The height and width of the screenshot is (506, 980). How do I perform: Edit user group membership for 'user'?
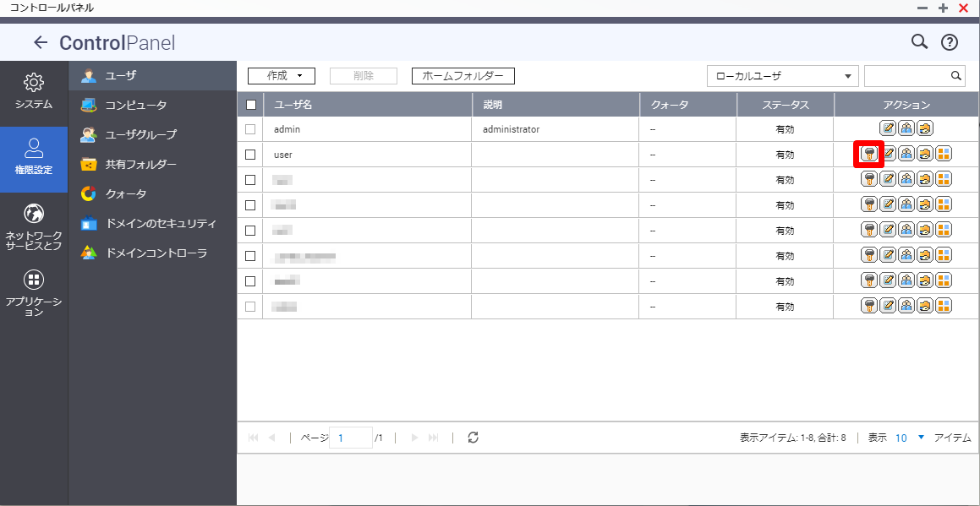(906, 154)
